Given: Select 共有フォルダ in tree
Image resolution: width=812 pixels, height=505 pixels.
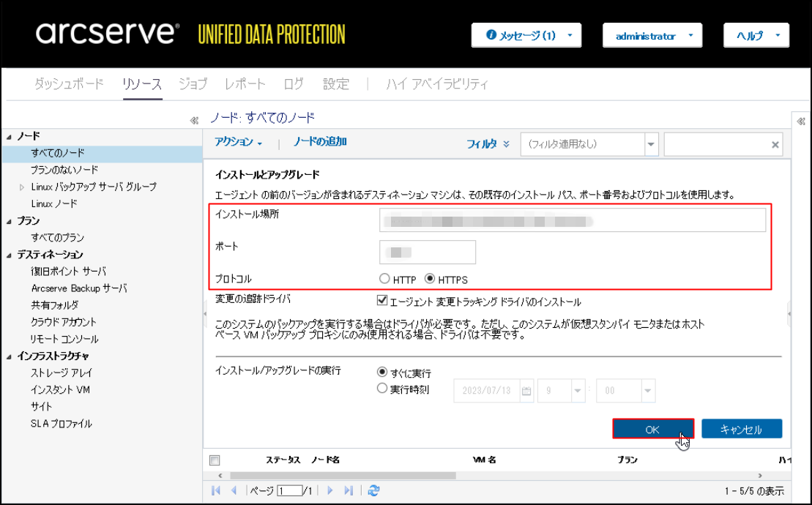Looking at the screenshot, I should (55, 305).
